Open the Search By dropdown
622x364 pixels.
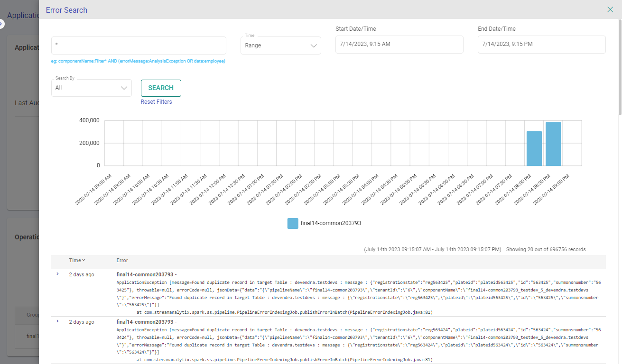92,88
